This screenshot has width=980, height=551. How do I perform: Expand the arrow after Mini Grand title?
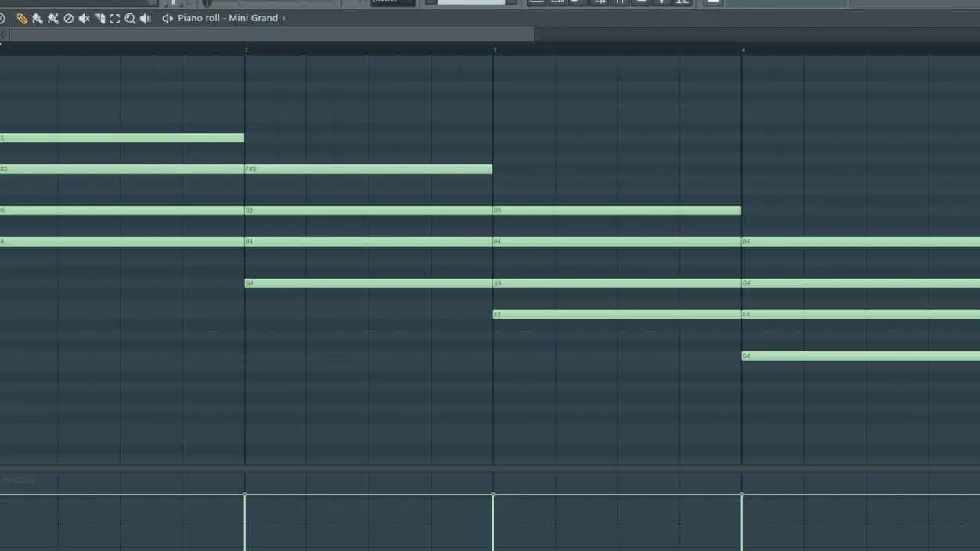[x=283, y=18]
